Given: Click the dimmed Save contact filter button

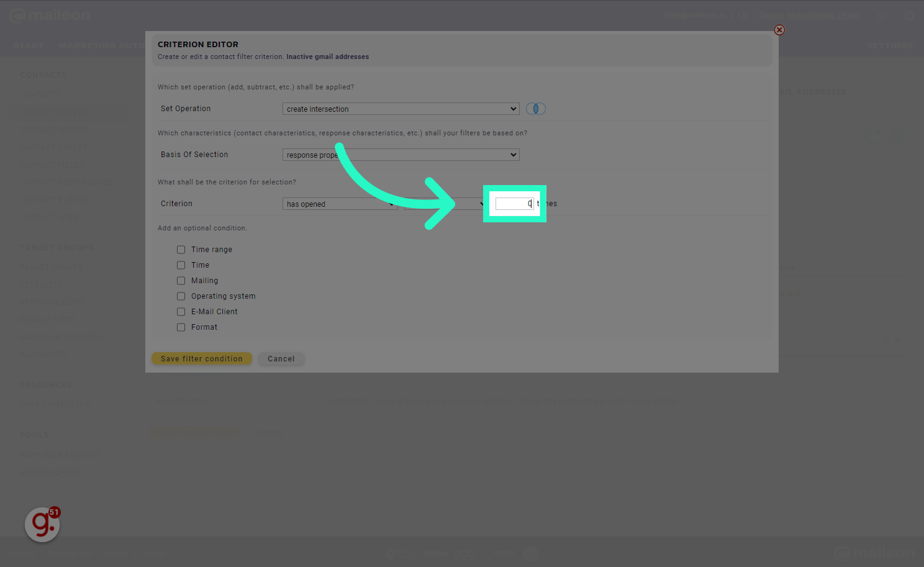Looking at the screenshot, I should 196,432.
